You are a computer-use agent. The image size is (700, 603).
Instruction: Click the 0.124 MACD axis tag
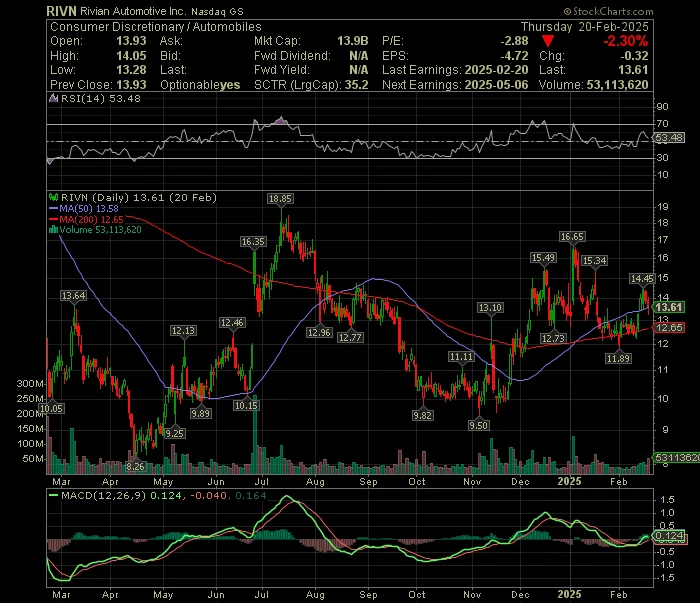point(669,536)
